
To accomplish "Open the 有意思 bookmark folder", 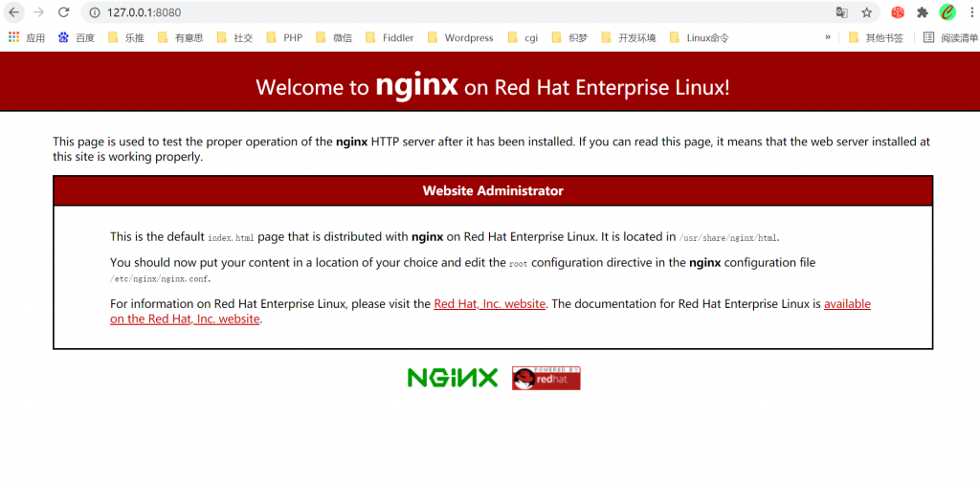I will (x=180, y=37).
